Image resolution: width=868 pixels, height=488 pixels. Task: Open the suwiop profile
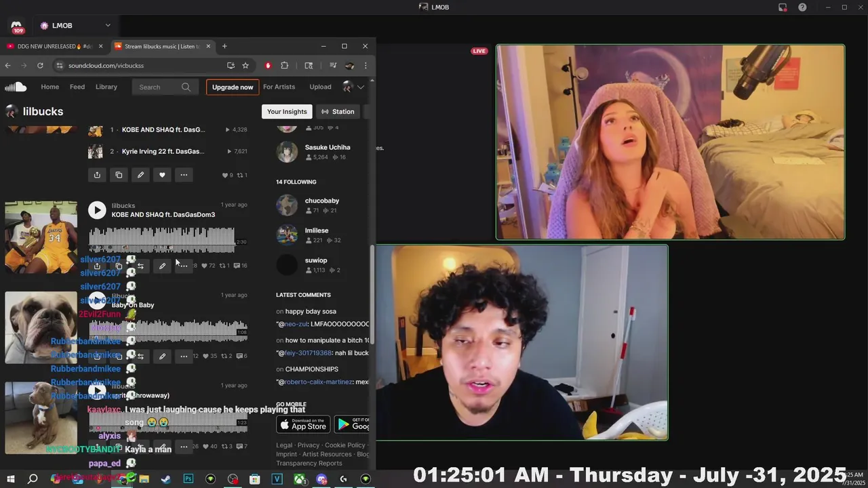316,260
